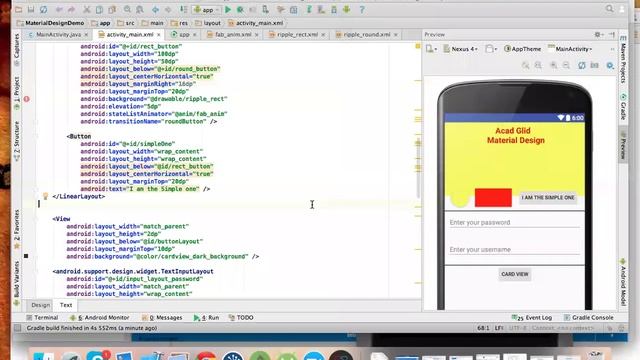Click the error marker in the gutter

point(27,99)
